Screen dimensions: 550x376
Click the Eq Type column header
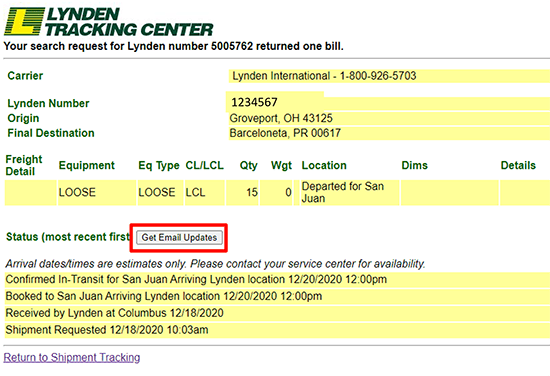pos(159,165)
